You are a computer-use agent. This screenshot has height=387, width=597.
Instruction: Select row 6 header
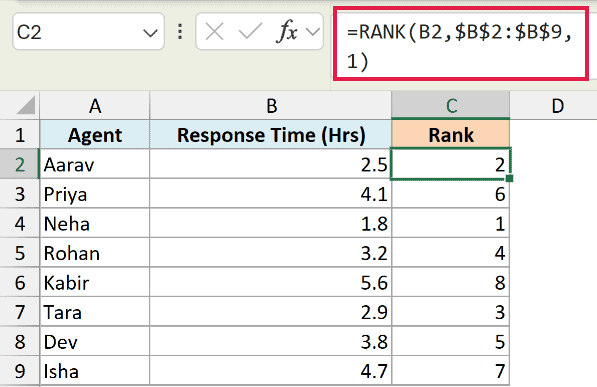pyautogui.click(x=20, y=282)
